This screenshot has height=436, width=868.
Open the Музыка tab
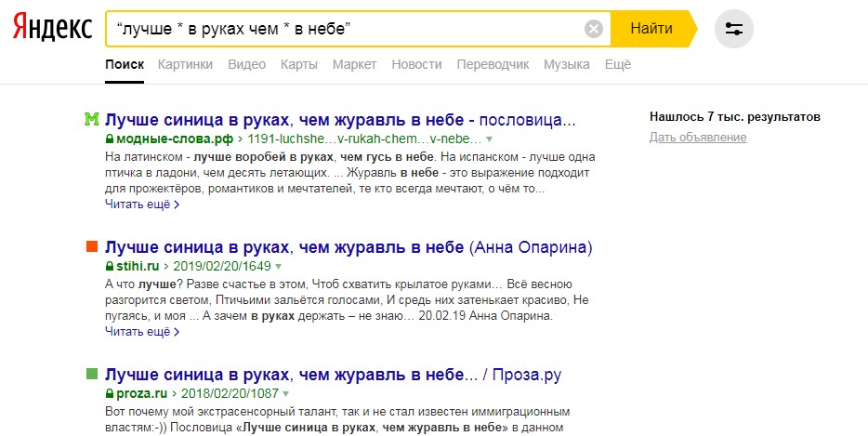coord(566,65)
